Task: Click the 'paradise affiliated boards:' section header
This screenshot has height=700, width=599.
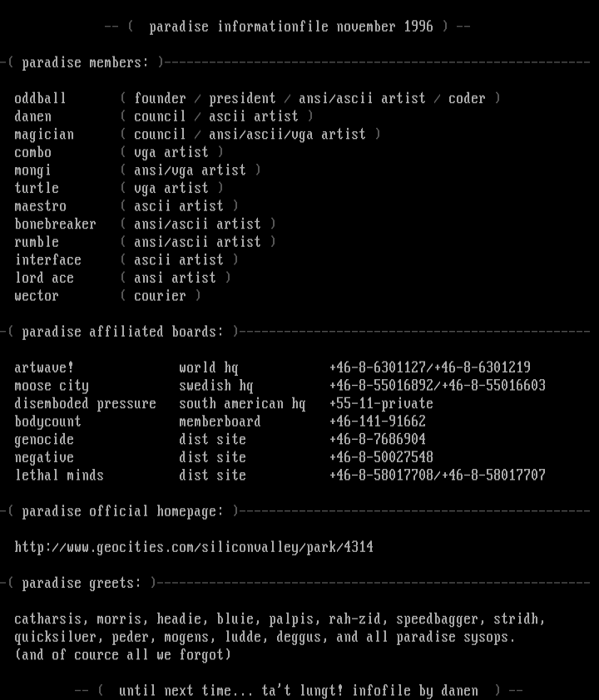Action: coord(122,332)
